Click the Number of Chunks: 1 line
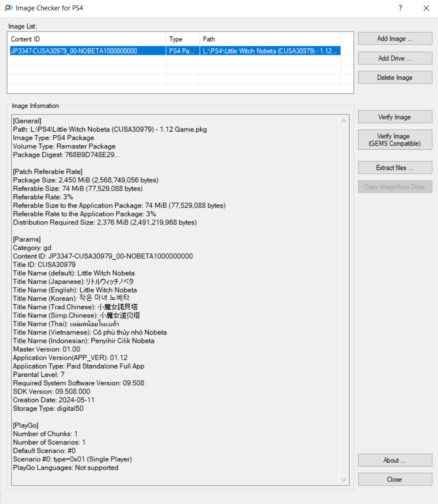Viewport: 438px width, 504px height. point(46,434)
